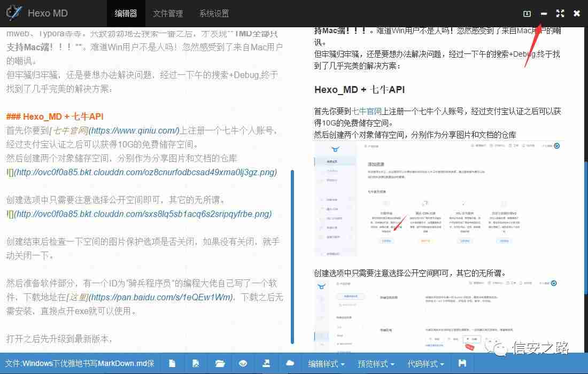Image resolution: width=588 pixels, height=374 pixels.
Task: Open the 代码样式 dropdown
Action: (x=425, y=363)
